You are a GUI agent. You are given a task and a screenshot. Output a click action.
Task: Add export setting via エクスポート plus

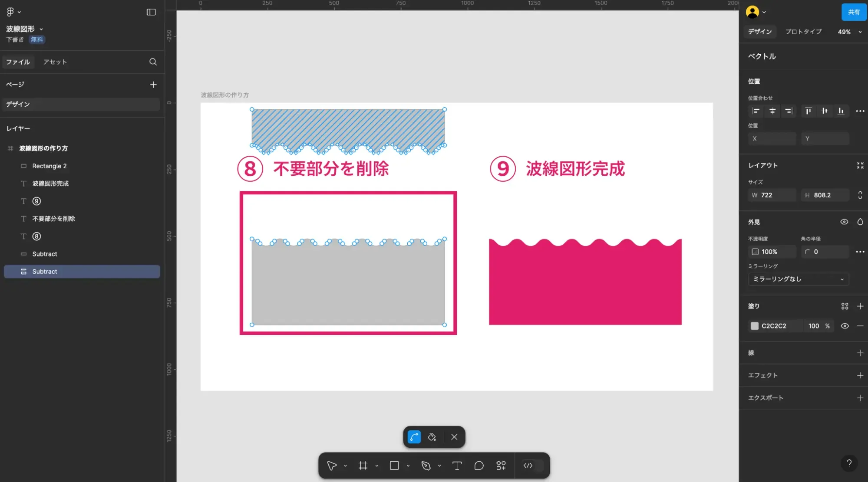coord(860,398)
